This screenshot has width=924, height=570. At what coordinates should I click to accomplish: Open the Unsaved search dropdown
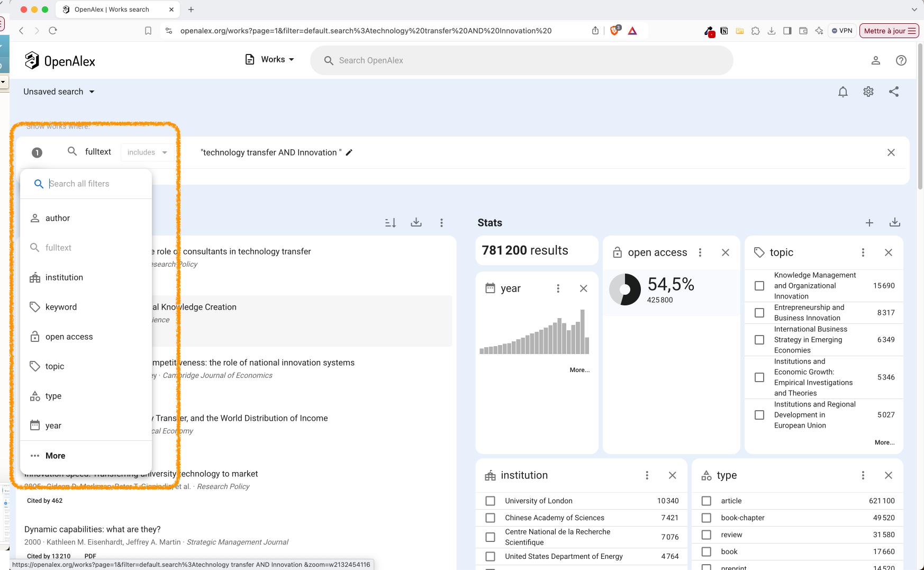click(59, 92)
